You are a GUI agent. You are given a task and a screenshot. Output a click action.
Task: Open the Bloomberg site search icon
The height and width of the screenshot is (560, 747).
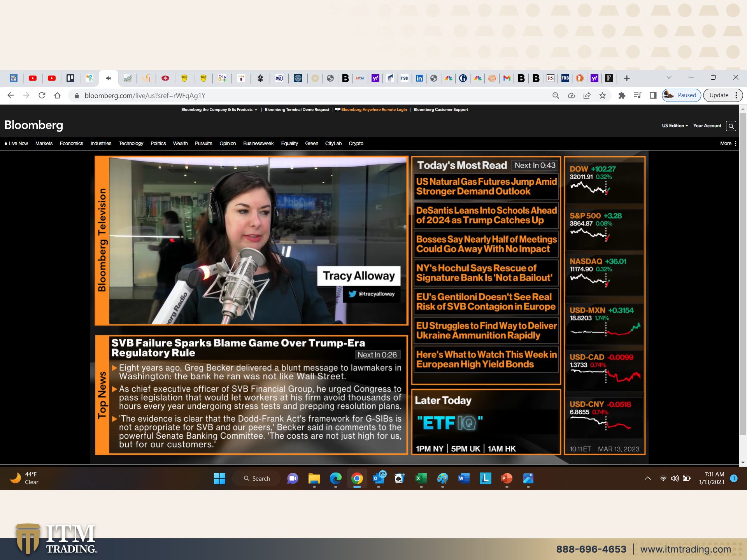tap(731, 126)
